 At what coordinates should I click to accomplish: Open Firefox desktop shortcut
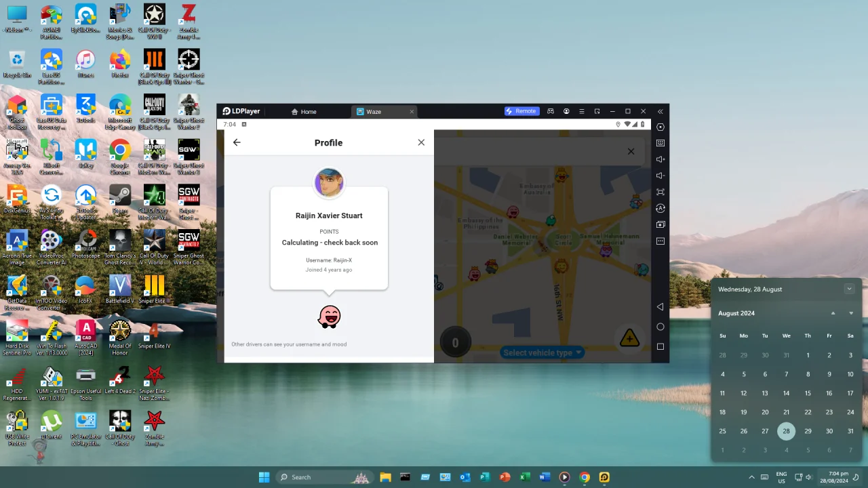120,64
